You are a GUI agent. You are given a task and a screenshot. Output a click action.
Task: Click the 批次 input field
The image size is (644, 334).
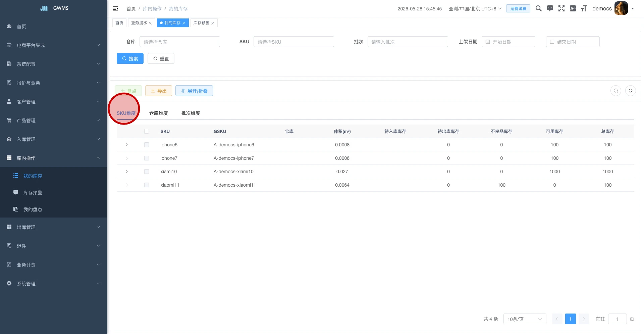(408, 42)
